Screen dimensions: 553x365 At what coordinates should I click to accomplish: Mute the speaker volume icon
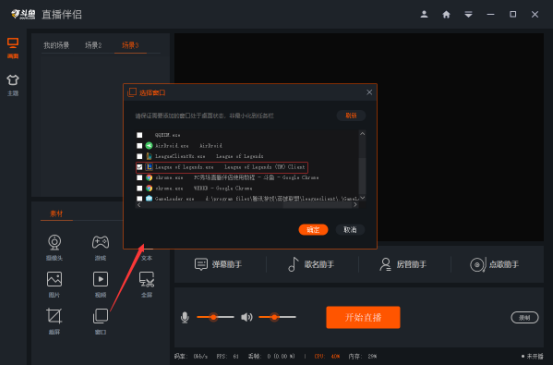(247, 317)
